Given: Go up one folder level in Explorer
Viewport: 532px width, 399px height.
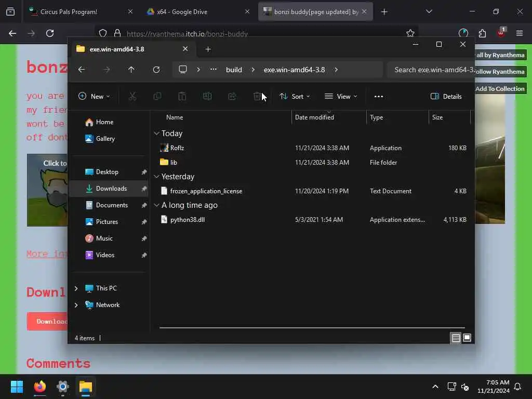Looking at the screenshot, I should pos(131,70).
